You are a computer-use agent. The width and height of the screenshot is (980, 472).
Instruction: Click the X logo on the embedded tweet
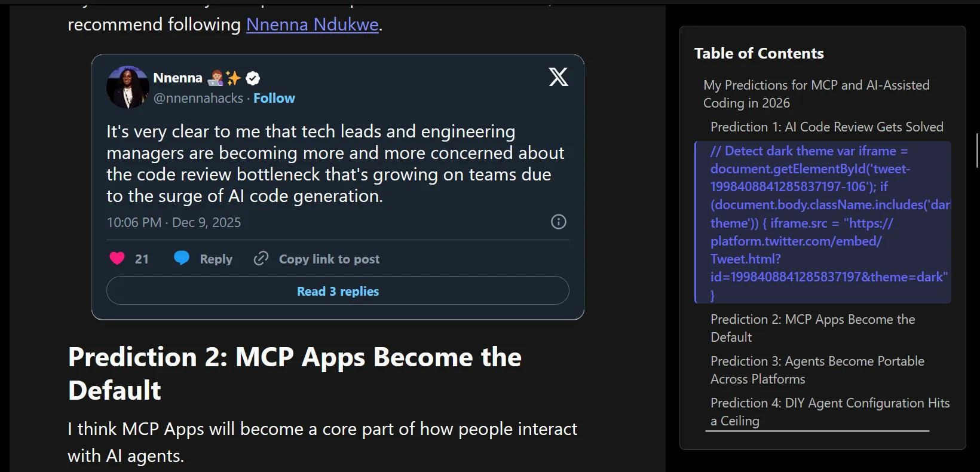(x=558, y=76)
